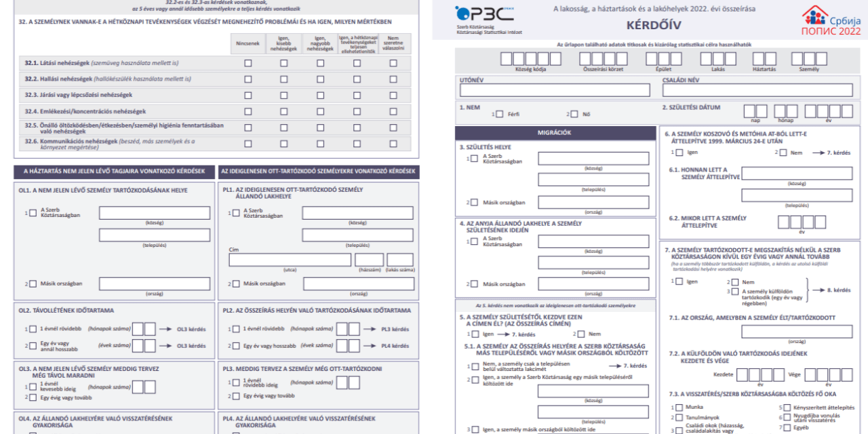Select Kényszerített áttelepítés reason checkbox
868x434 pixels.
tap(787, 408)
